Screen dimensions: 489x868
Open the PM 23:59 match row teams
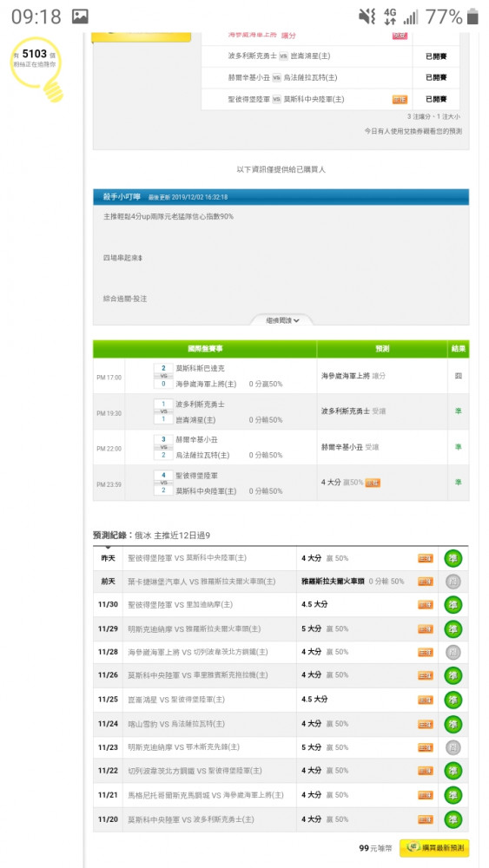tap(206, 483)
